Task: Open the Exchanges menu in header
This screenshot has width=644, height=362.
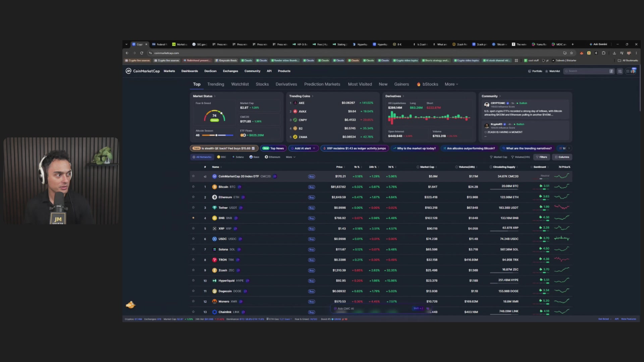Action: (230, 71)
